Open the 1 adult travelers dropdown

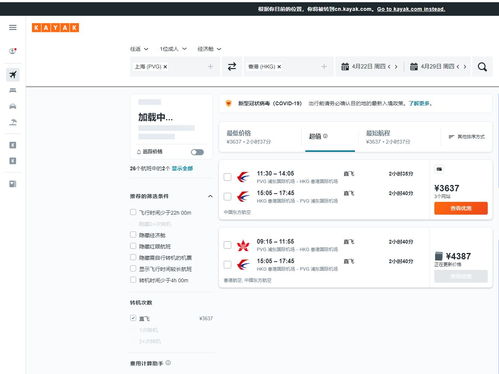point(173,49)
